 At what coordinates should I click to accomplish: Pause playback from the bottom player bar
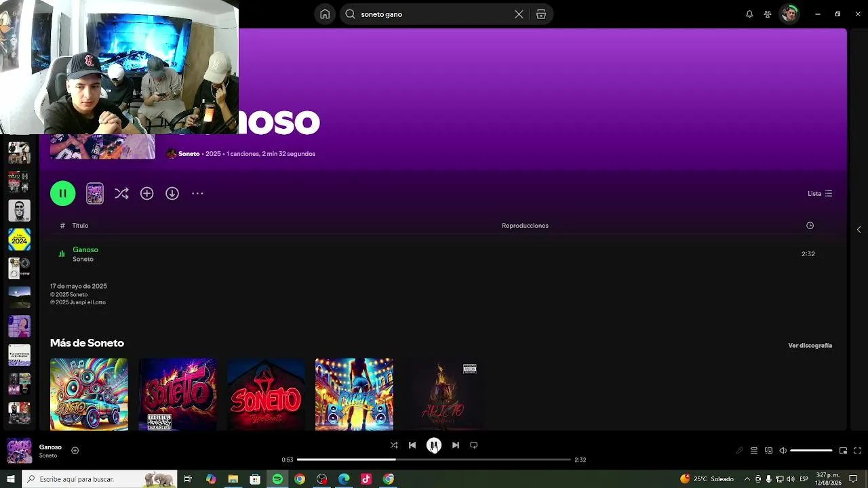[434, 445]
